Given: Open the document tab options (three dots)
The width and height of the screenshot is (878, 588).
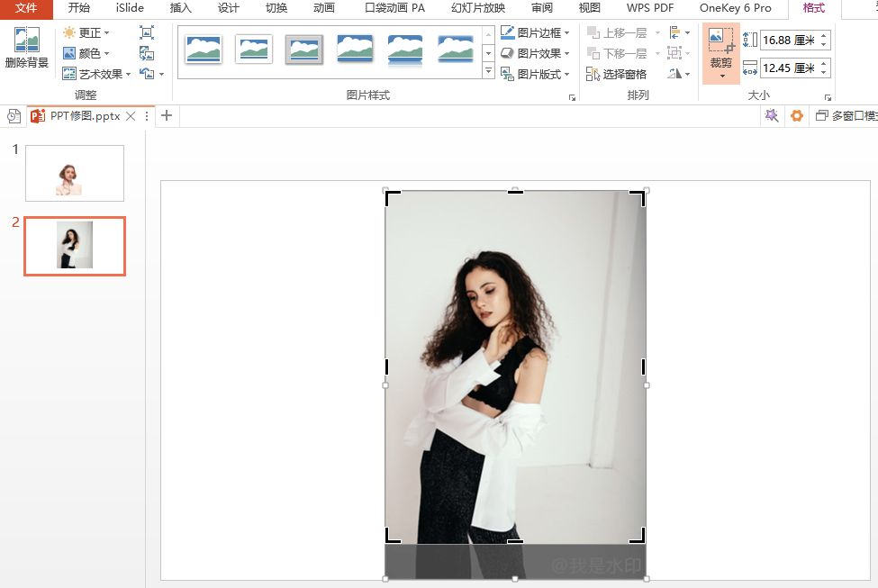Looking at the screenshot, I should (147, 116).
